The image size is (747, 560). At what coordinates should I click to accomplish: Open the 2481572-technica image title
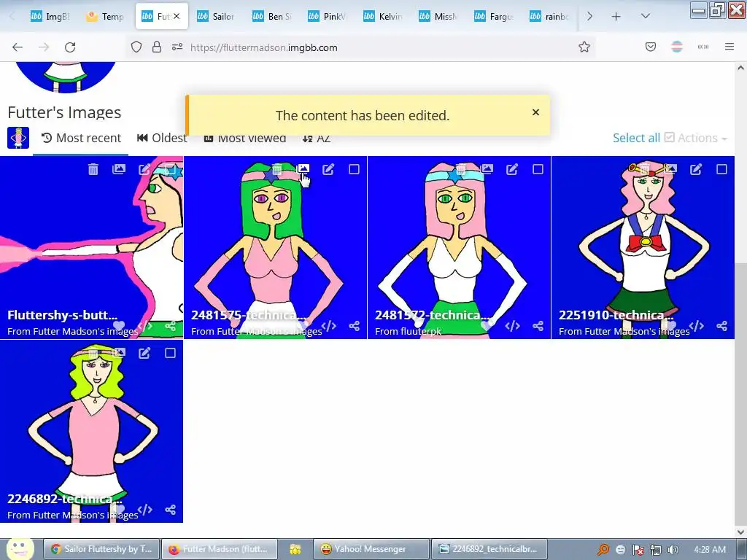432,315
